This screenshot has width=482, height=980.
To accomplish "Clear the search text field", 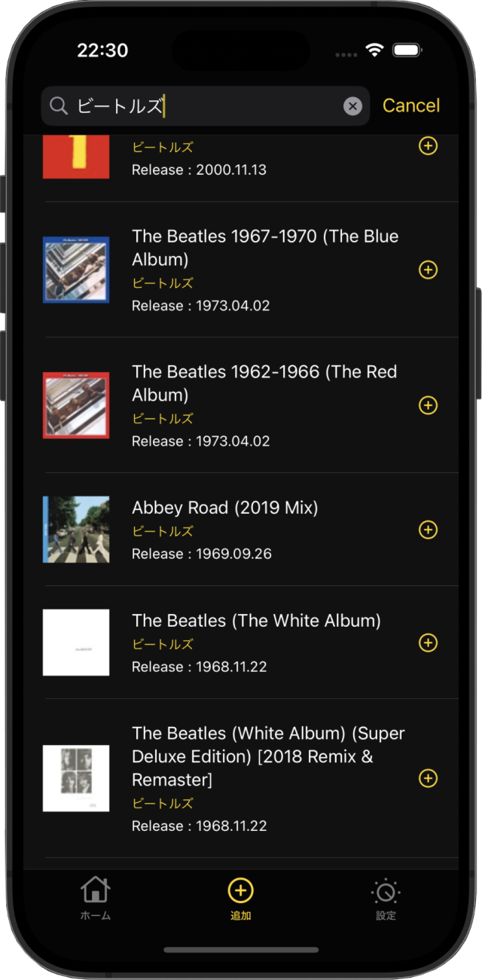I will (352, 106).
